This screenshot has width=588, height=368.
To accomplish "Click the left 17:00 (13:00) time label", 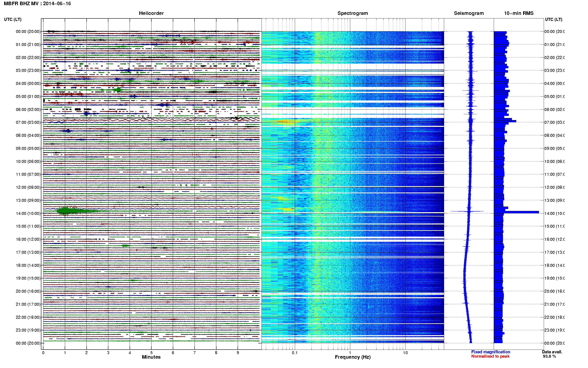I will coord(28,252).
